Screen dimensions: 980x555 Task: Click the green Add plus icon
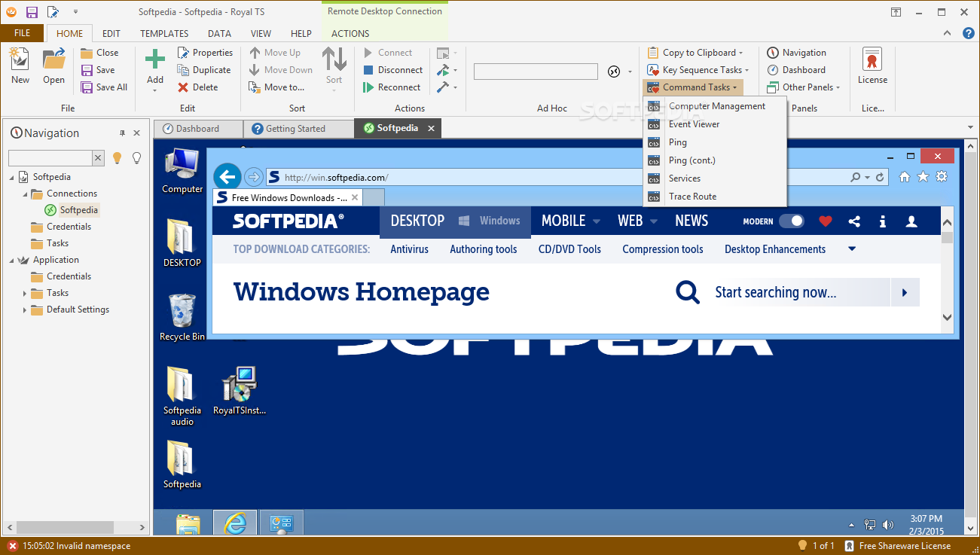(155, 59)
